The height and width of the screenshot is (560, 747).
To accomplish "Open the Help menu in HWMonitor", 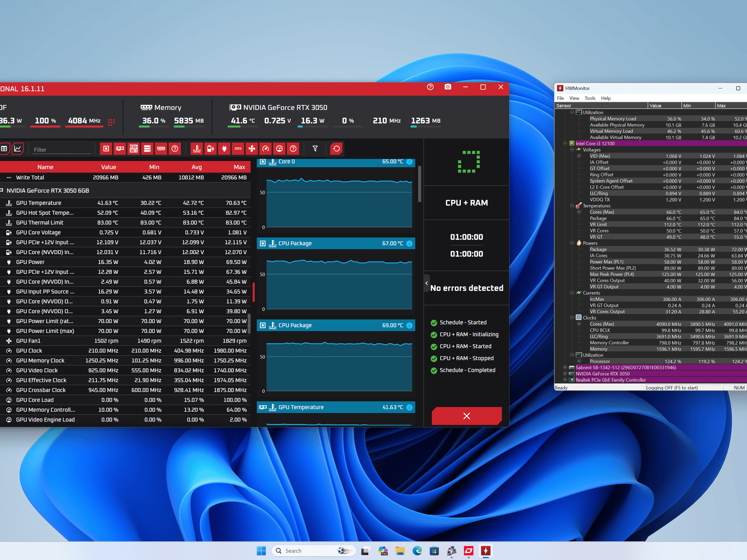I will pos(606,98).
